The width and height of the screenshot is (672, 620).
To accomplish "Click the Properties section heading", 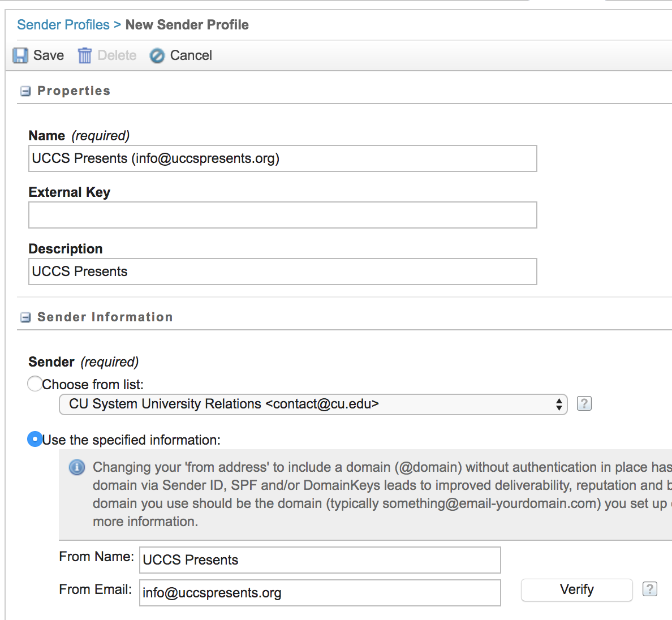I will 74,91.
